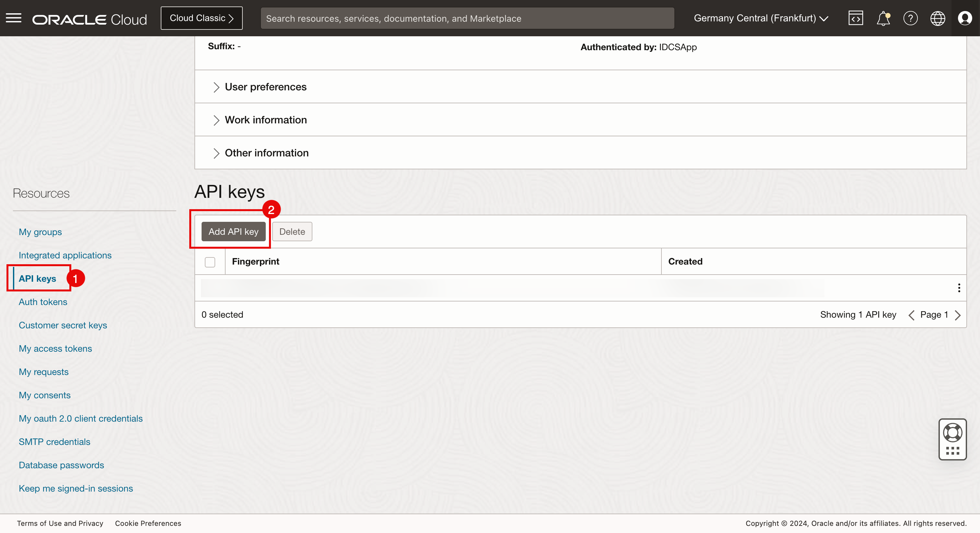Open the three-dot actions menu for the API key row

[959, 288]
